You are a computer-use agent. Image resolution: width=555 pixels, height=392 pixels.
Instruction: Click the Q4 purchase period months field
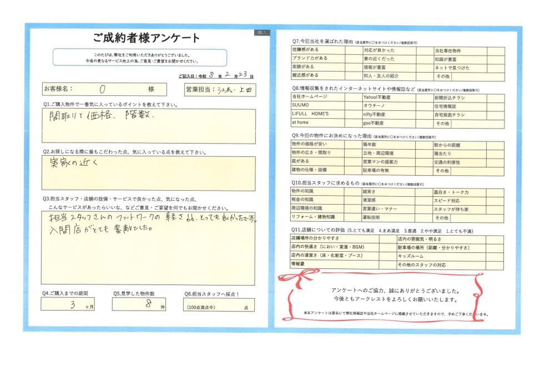68,305
